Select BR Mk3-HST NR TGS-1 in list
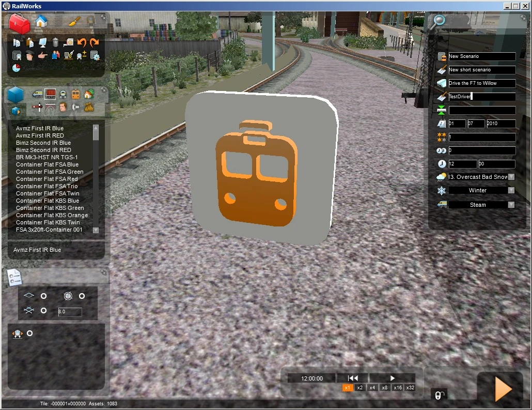 [47, 157]
